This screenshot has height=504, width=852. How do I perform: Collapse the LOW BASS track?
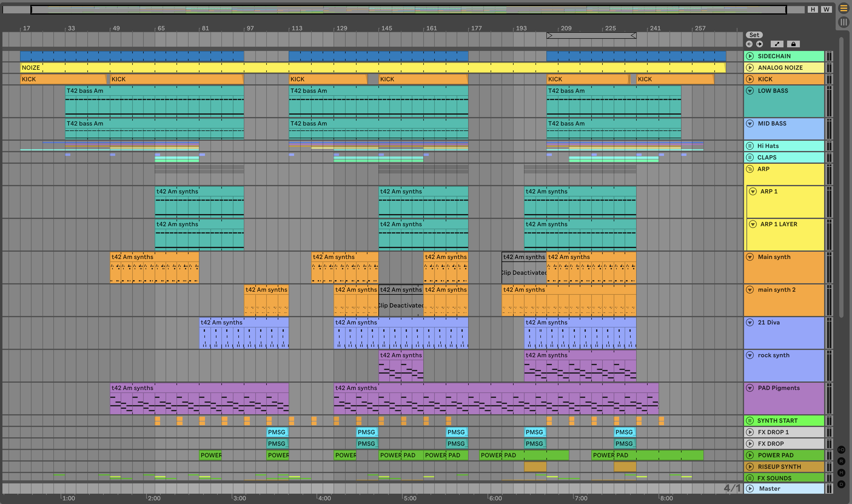pyautogui.click(x=750, y=91)
